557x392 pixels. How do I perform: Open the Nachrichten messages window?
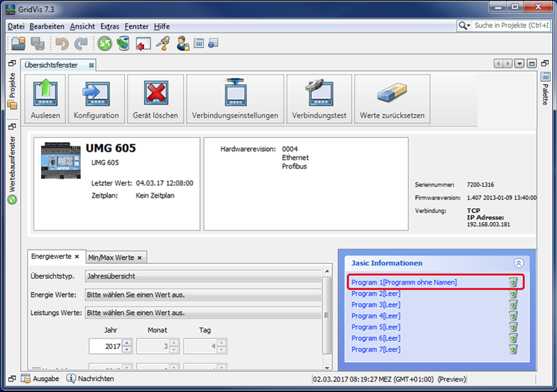tap(91, 379)
